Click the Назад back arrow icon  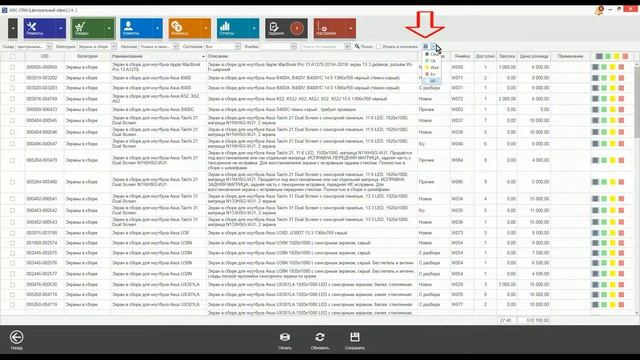17,337
